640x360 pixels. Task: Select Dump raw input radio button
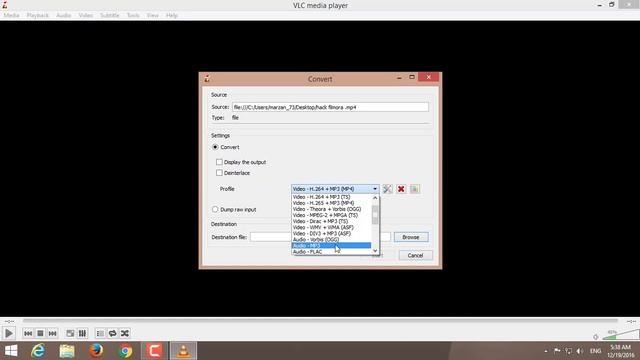tap(215, 209)
